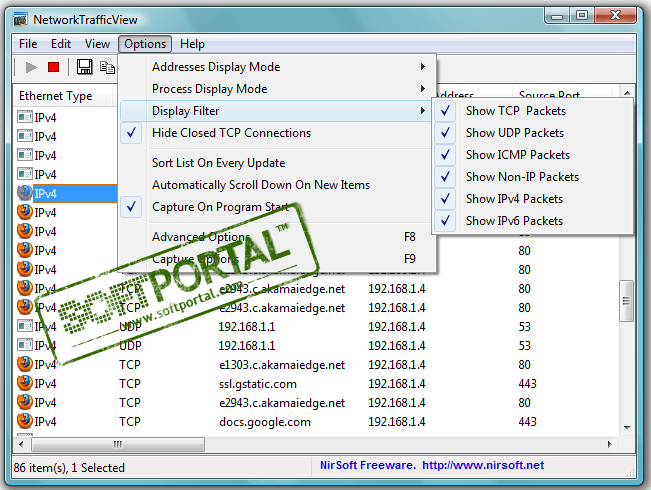Expand the Addresses Display Mode submenu

pos(277,66)
